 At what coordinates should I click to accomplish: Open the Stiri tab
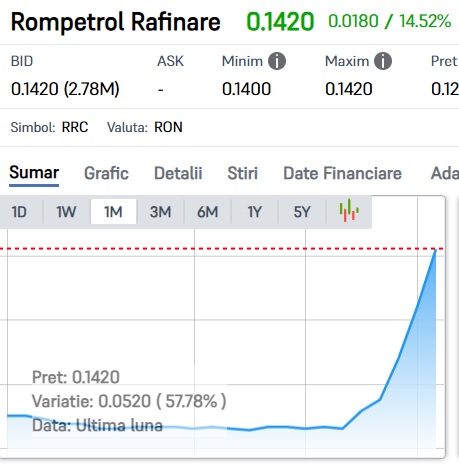(x=242, y=173)
